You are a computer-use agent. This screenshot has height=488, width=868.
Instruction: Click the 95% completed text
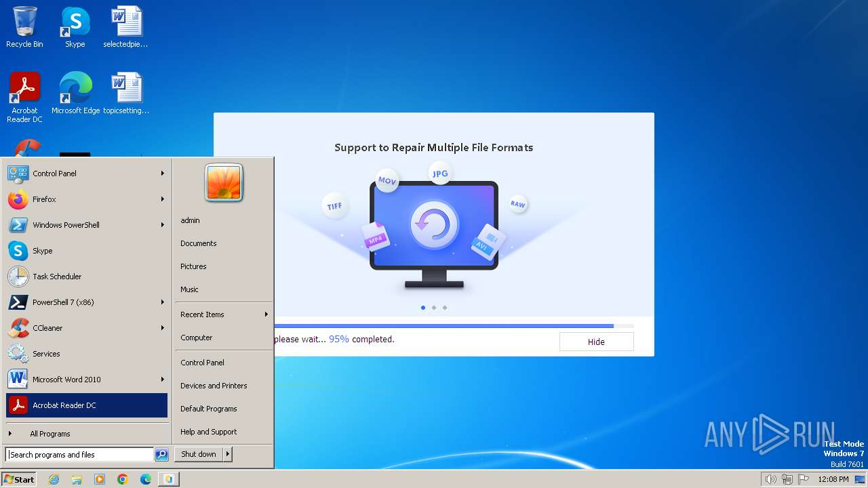click(x=361, y=339)
